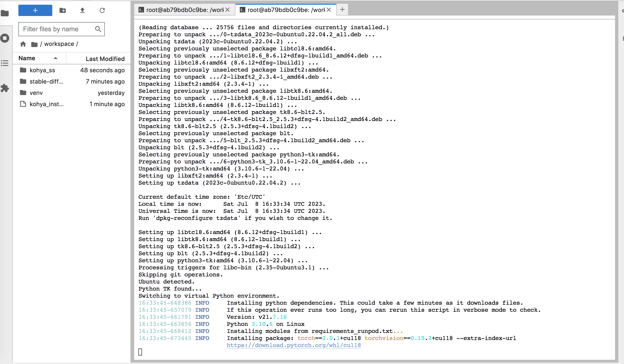The width and height of the screenshot is (624, 364).
Task: Close the second terminal tab
Action: tap(329, 10)
